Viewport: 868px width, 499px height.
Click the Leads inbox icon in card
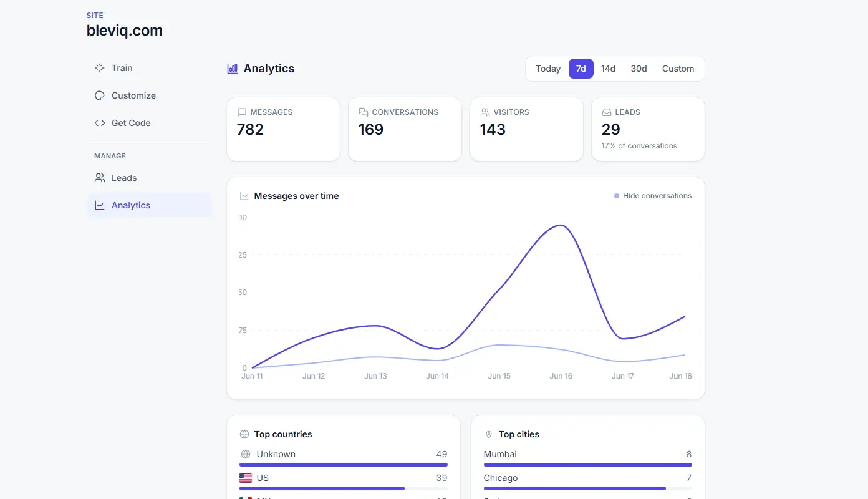coord(607,112)
